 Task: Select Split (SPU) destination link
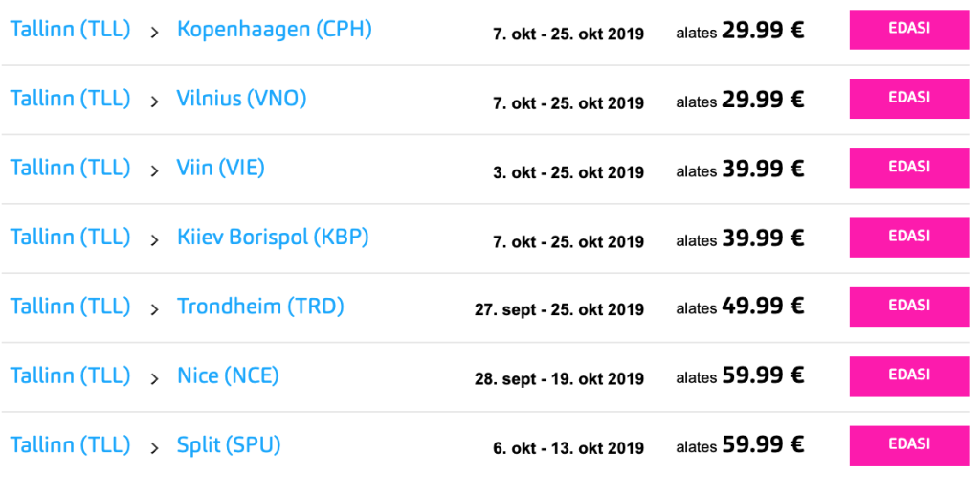pos(229,445)
